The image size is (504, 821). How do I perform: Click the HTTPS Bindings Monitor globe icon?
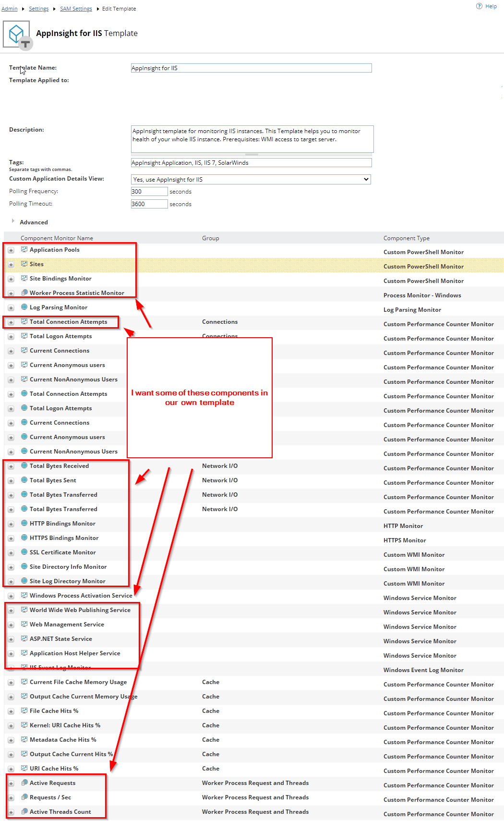24,538
